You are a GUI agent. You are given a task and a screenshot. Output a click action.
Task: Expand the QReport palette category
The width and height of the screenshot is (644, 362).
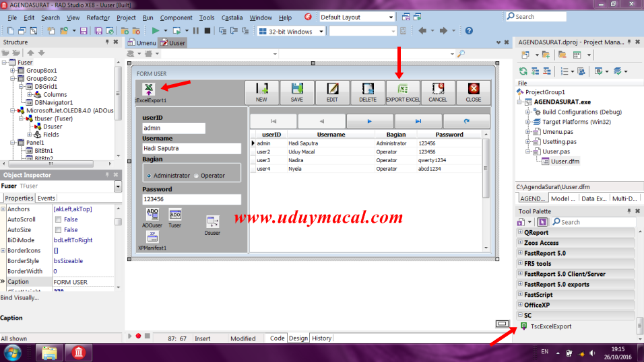pyautogui.click(x=520, y=232)
